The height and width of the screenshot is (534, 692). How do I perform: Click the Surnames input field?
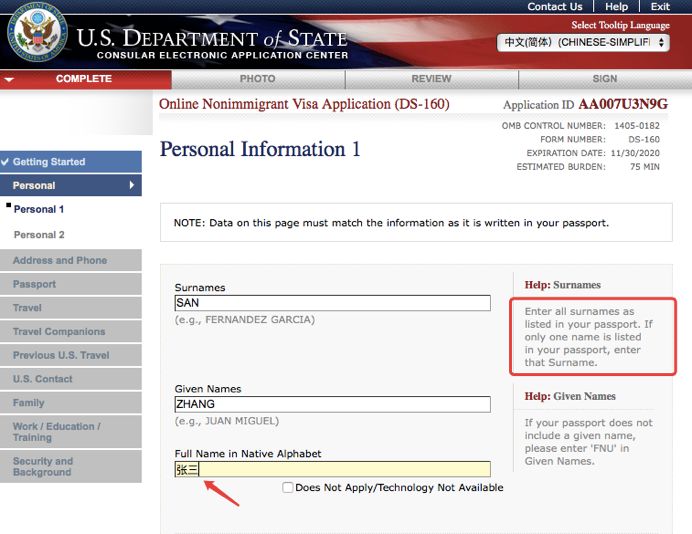tap(332, 303)
